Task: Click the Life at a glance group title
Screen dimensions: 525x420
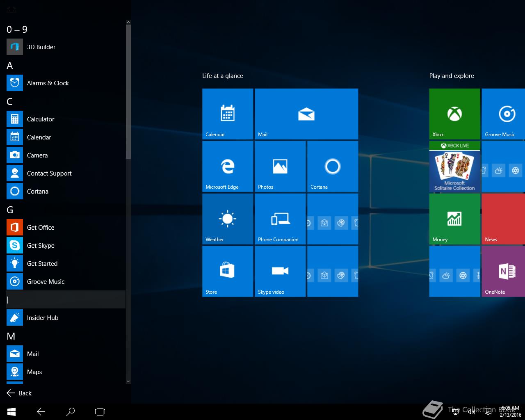Action: [x=223, y=76]
